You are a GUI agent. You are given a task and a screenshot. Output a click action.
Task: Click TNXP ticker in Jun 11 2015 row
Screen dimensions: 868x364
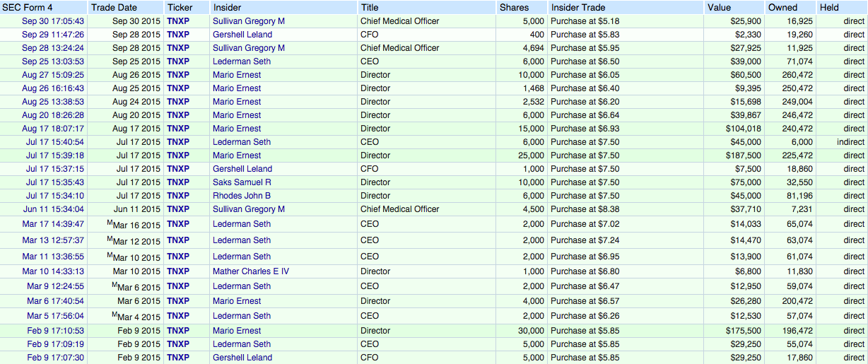click(x=178, y=209)
